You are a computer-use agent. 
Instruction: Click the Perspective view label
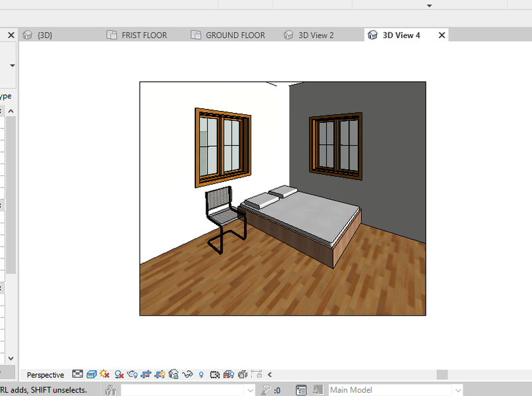(x=45, y=375)
